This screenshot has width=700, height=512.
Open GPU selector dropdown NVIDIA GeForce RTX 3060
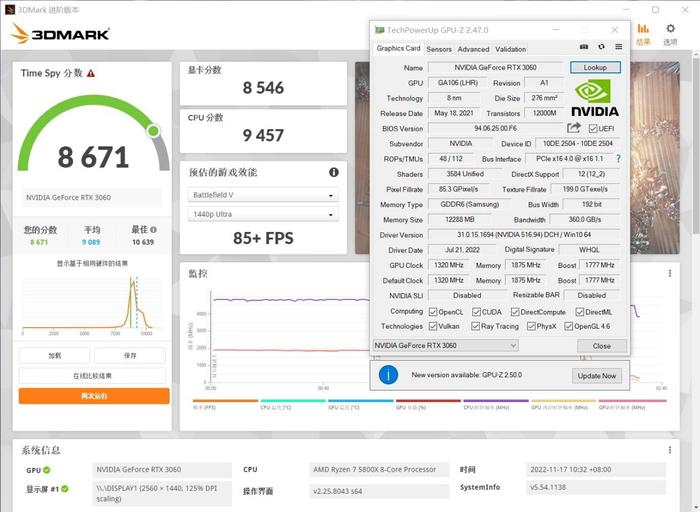click(445, 345)
